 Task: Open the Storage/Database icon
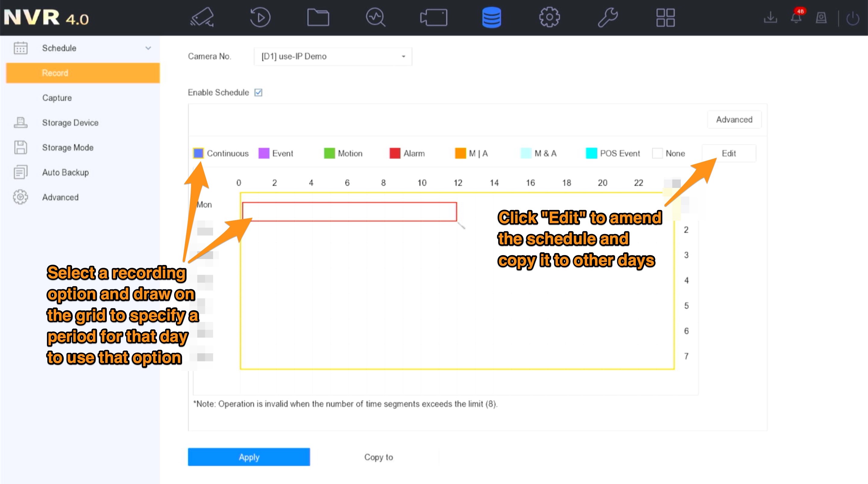point(492,18)
